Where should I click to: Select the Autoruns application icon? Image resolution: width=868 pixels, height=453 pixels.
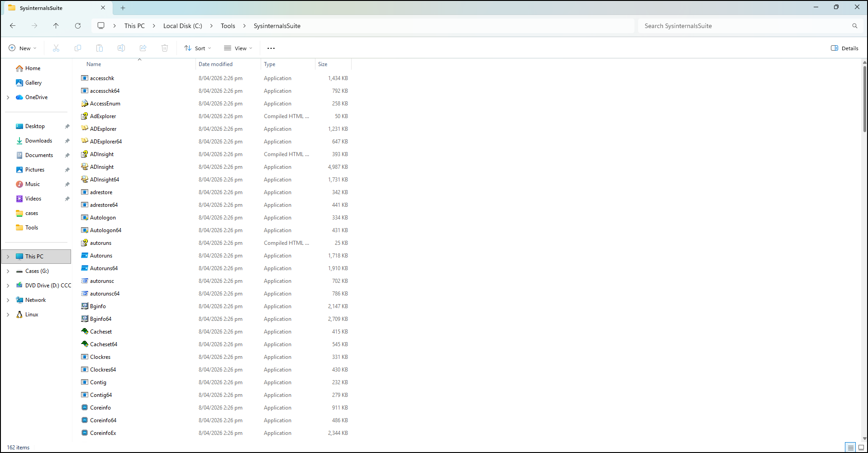click(85, 256)
